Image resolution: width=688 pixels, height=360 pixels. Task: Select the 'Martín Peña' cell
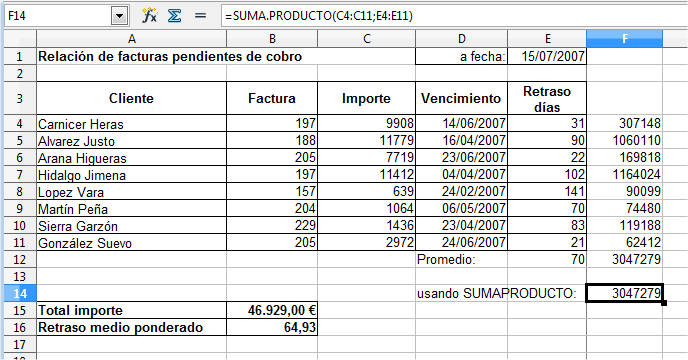[132, 209]
